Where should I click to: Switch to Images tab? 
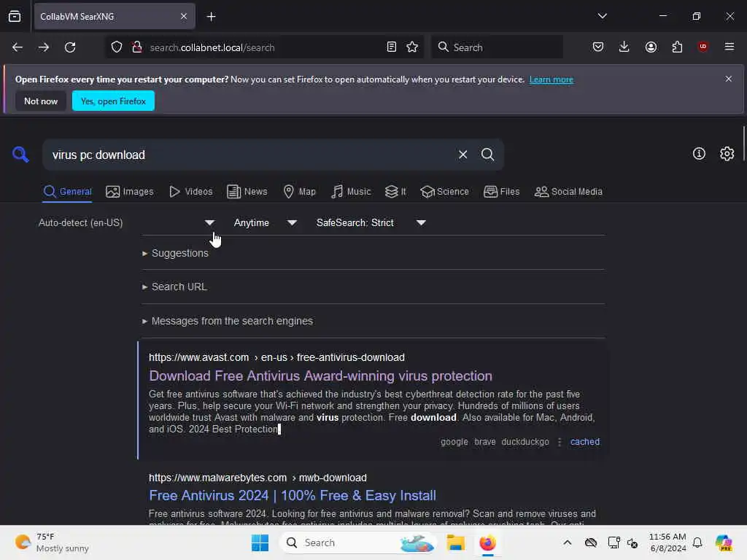(x=130, y=192)
